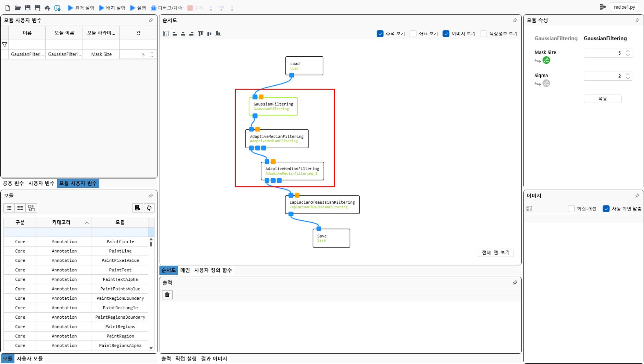The width and height of the screenshot is (644, 364).
Task: Sort by 카테고리 column header arrow
Action: click(87, 223)
